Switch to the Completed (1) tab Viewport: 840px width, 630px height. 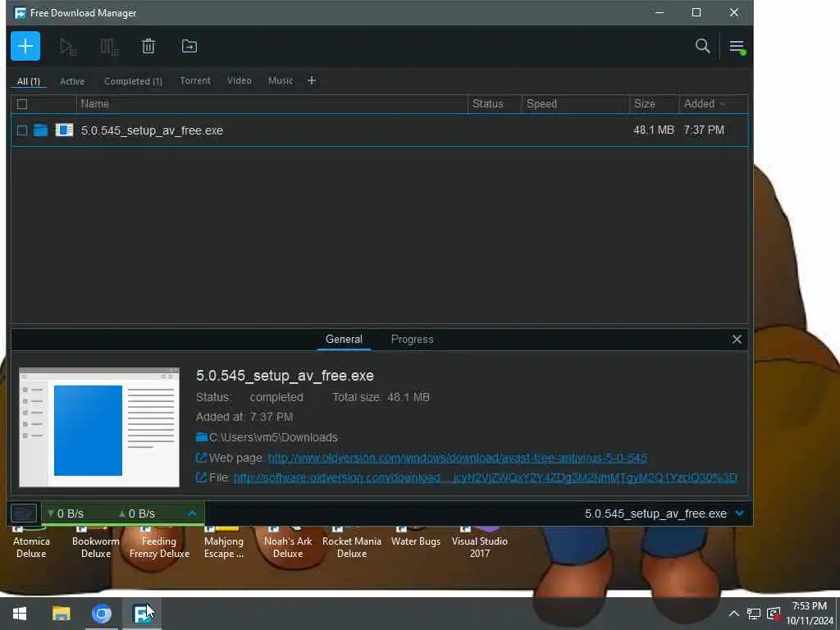point(133,81)
